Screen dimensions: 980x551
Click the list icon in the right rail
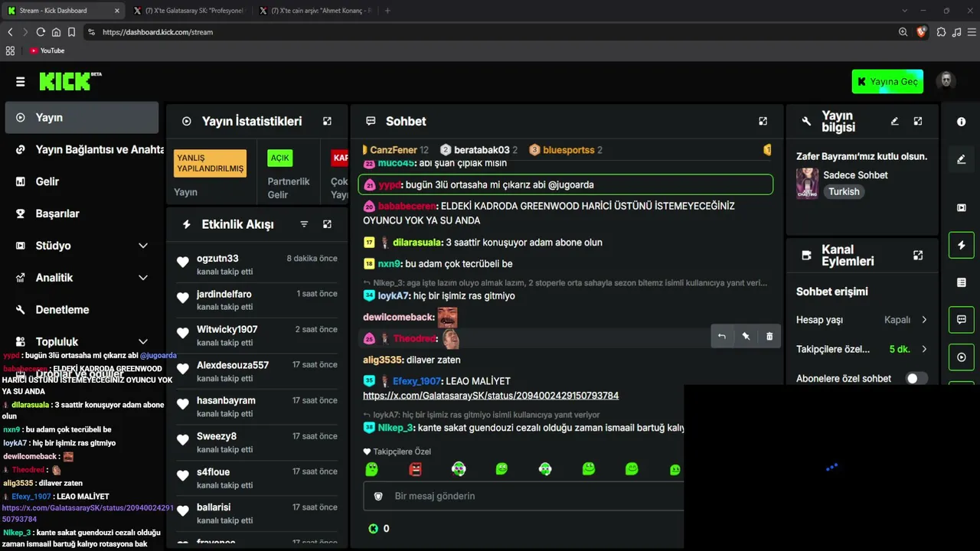click(x=962, y=282)
